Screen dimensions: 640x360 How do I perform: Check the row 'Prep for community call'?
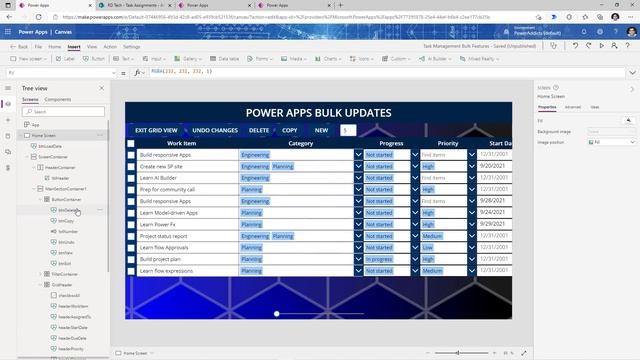point(131,190)
